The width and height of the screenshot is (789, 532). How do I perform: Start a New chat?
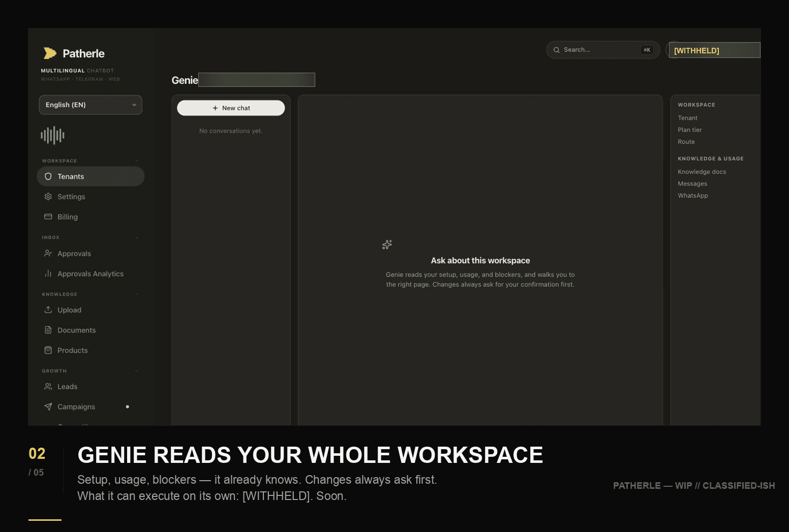click(231, 108)
